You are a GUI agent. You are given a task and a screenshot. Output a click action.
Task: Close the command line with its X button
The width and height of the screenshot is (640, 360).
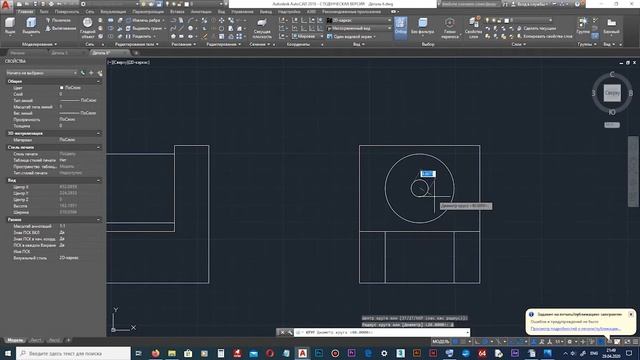click(282, 333)
